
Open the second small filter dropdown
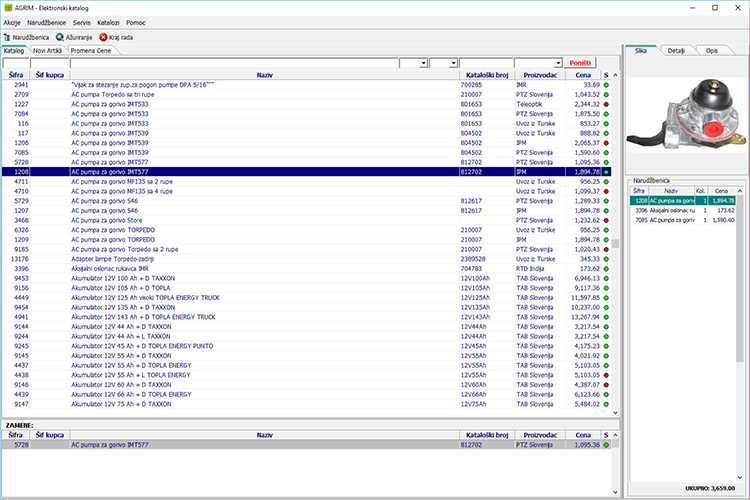453,63
